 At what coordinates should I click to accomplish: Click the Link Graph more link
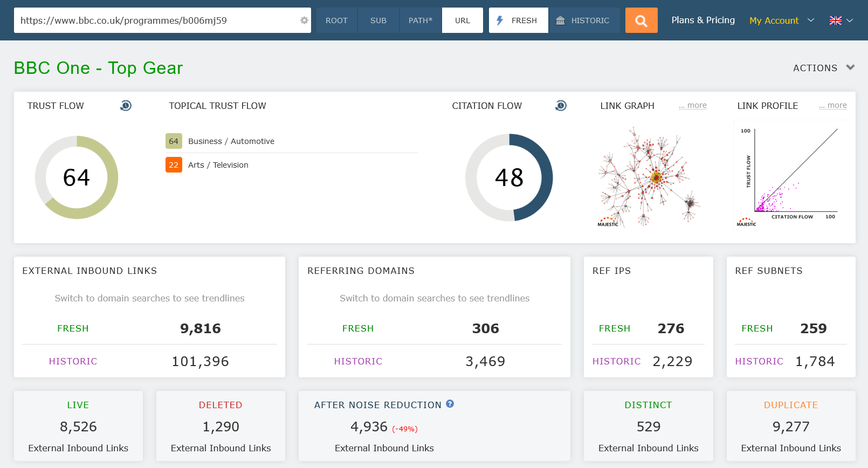point(693,106)
